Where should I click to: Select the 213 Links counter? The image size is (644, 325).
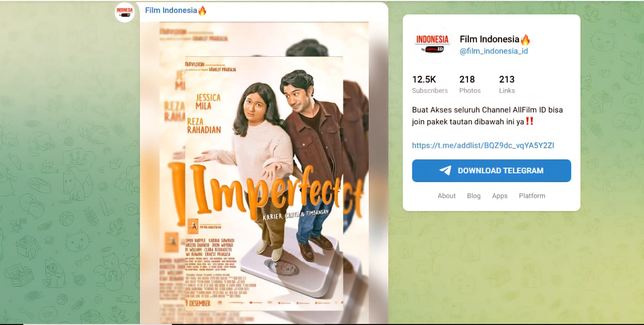(x=507, y=85)
